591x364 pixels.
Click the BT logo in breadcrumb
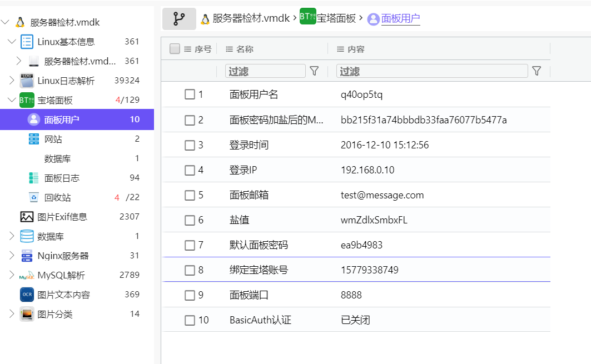[307, 16]
